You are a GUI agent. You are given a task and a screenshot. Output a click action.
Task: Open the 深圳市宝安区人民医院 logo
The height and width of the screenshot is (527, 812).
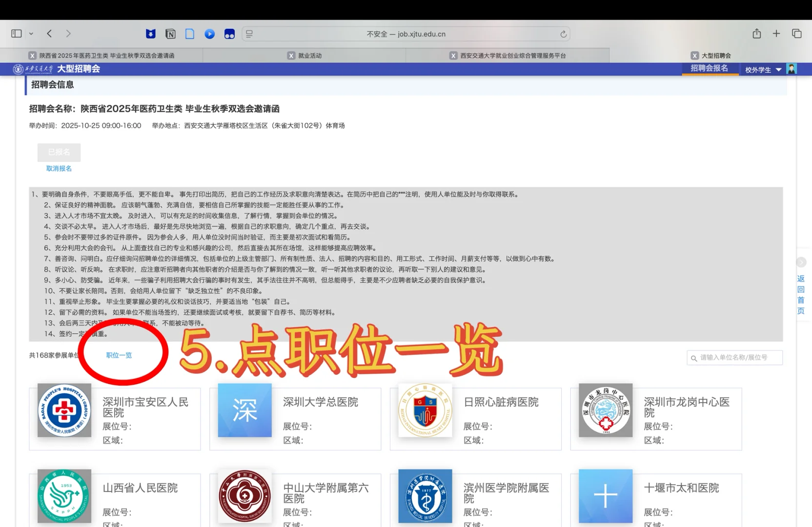(64, 410)
